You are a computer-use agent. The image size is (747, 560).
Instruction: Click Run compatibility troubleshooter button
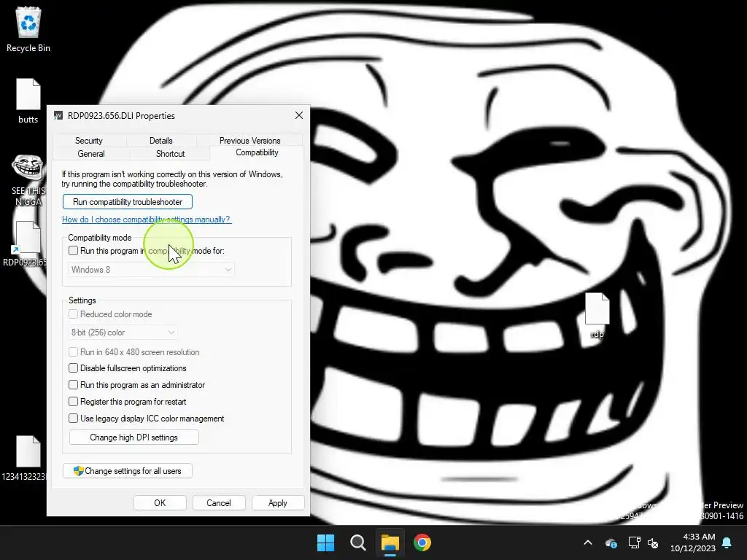pos(128,201)
